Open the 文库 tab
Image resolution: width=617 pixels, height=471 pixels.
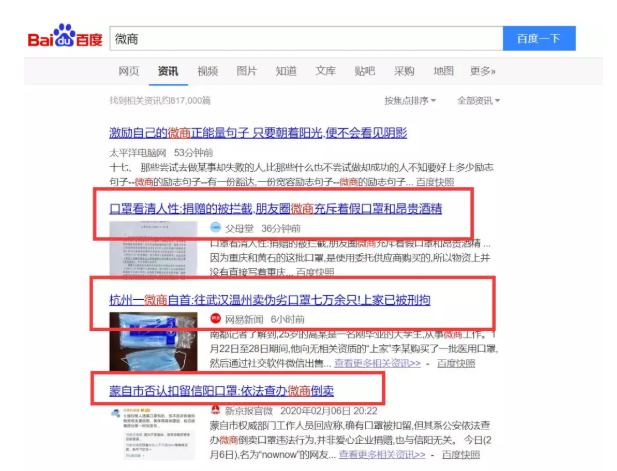click(325, 71)
